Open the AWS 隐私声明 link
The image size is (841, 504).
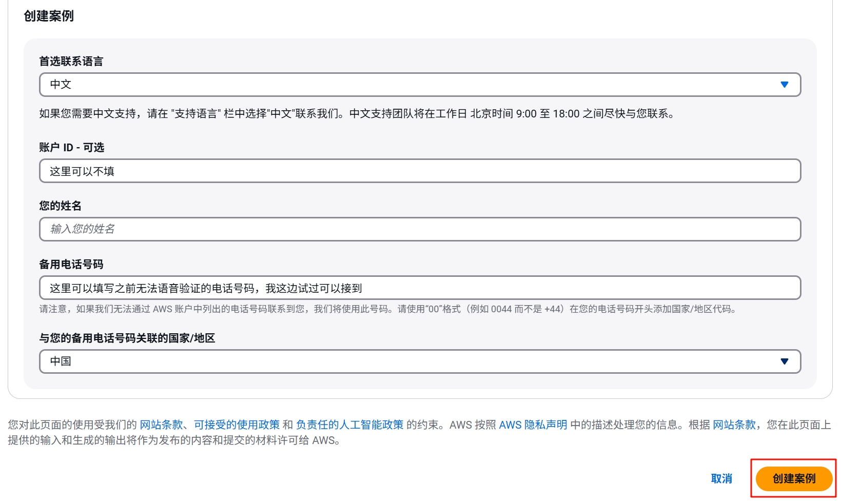533,425
